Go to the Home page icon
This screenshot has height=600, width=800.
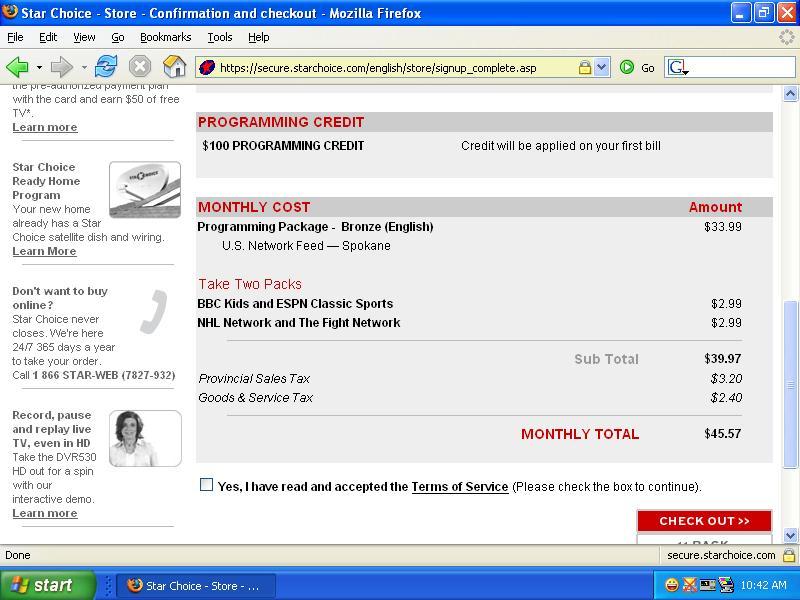174,67
